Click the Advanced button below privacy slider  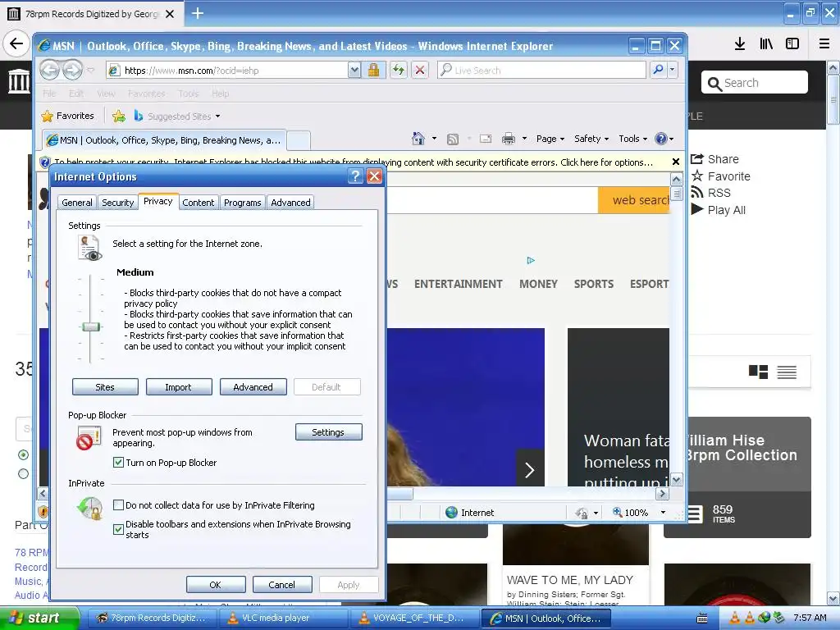[x=253, y=387]
